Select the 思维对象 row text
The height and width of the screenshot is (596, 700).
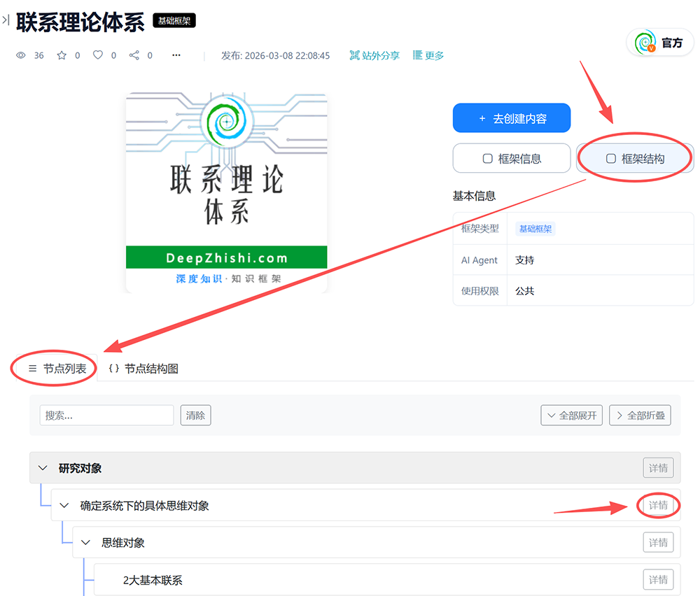pos(123,543)
